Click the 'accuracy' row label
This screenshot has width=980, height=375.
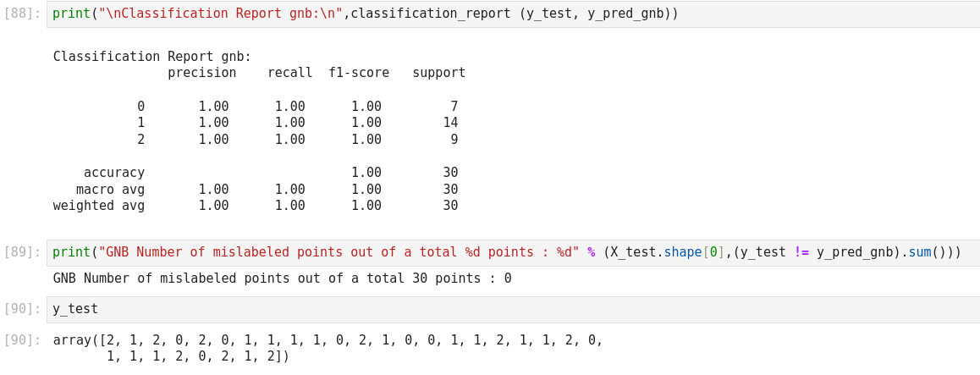(114, 173)
